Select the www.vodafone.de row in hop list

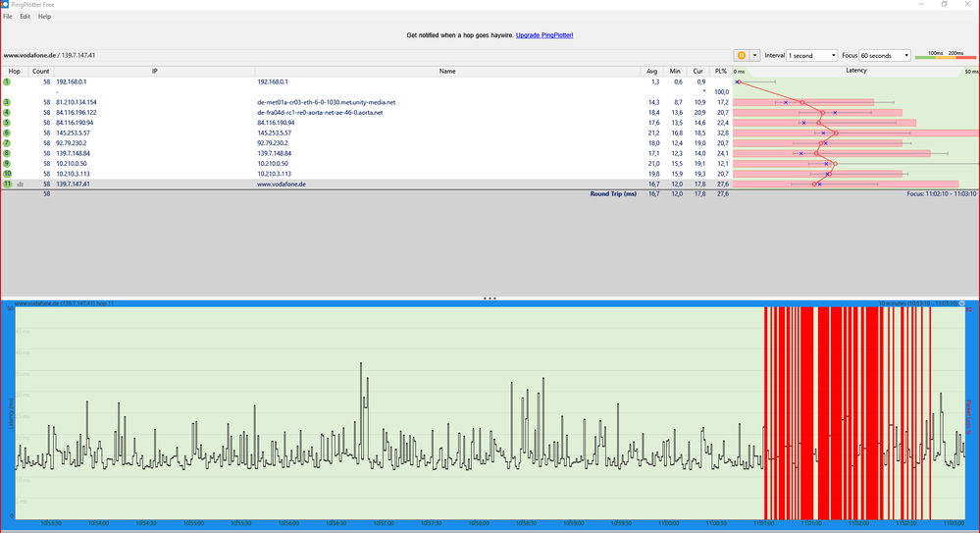(294, 184)
